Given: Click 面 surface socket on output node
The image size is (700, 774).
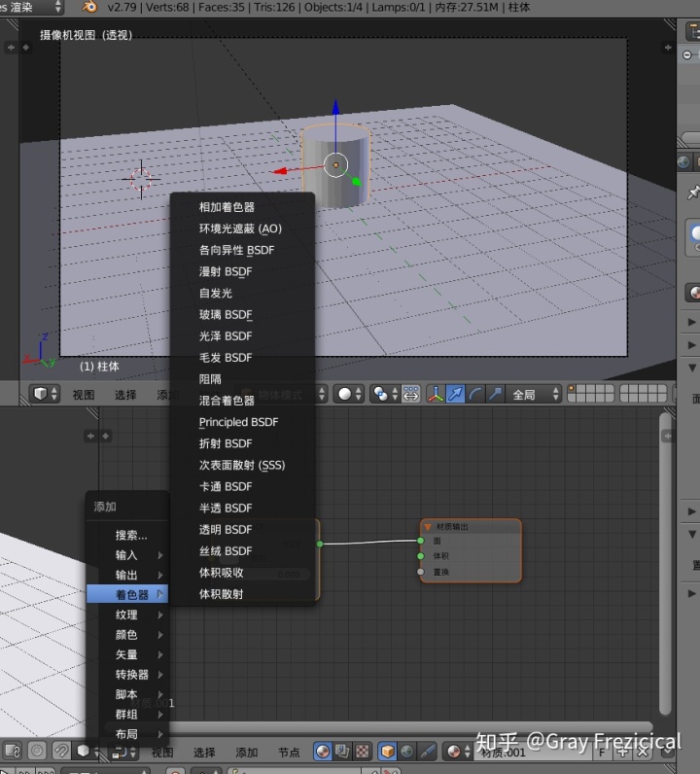Looking at the screenshot, I should pyautogui.click(x=421, y=541).
